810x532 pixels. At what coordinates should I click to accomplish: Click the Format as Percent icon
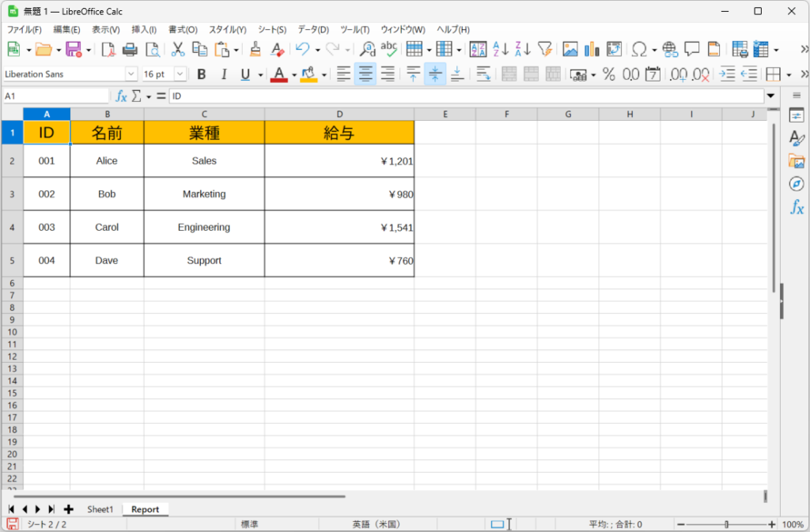[608, 74]
